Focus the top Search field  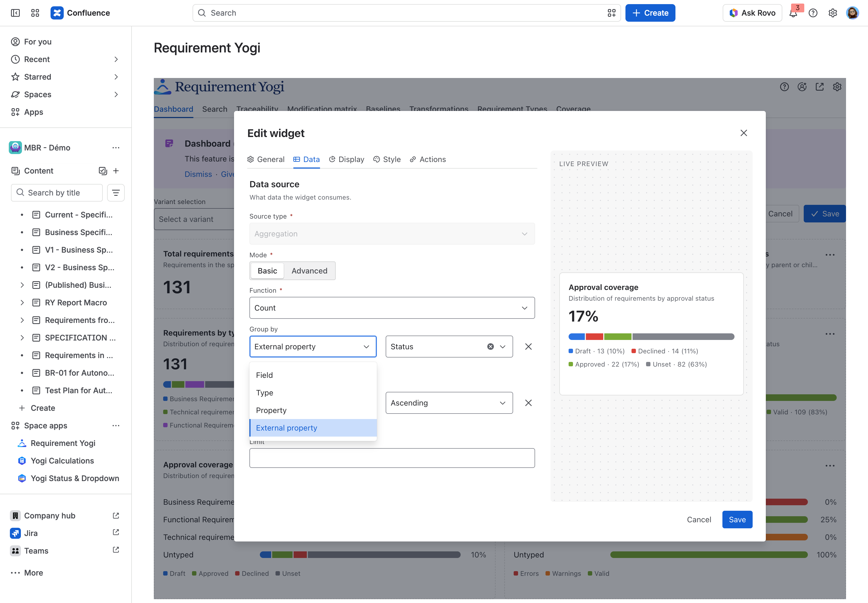pos(406,13)
